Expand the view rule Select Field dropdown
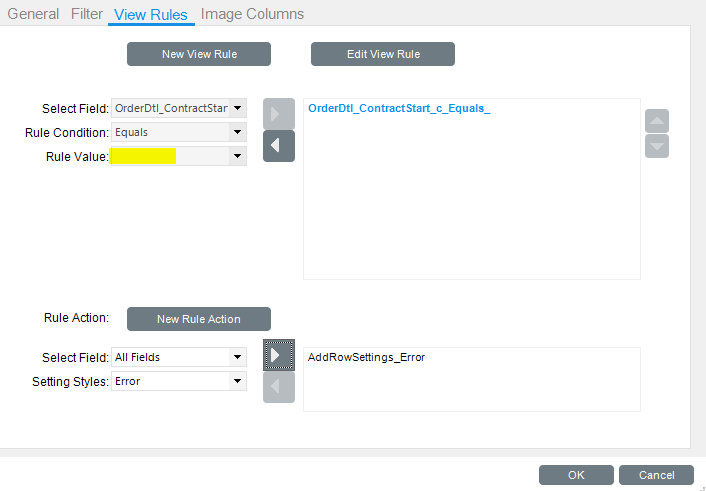Viewport: 706px width, 491px height. click(237, 108)
